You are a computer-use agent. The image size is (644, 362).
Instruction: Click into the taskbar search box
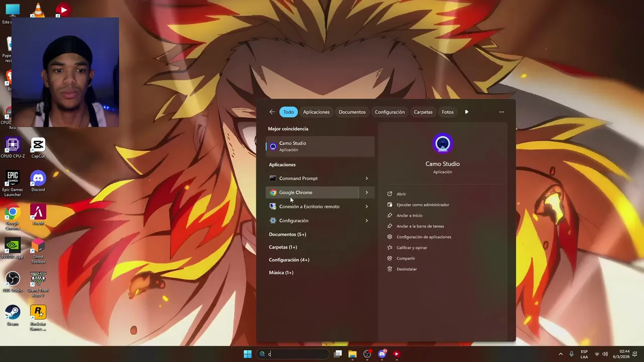coord(293,354)
